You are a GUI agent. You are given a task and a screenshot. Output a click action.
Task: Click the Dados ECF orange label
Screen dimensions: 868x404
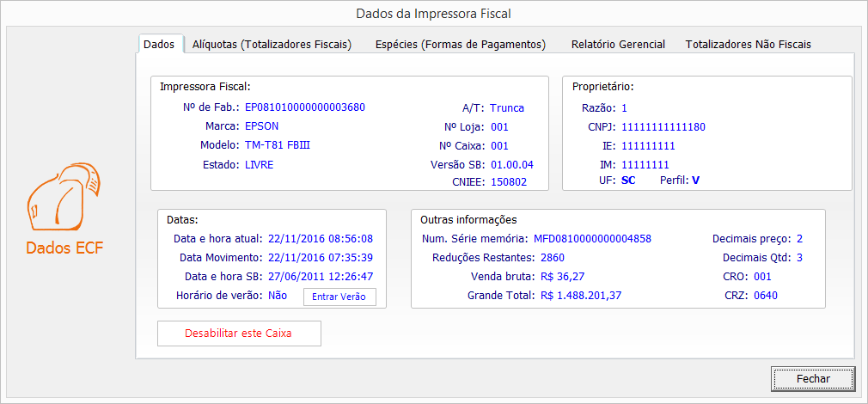[x=64, y=248]
